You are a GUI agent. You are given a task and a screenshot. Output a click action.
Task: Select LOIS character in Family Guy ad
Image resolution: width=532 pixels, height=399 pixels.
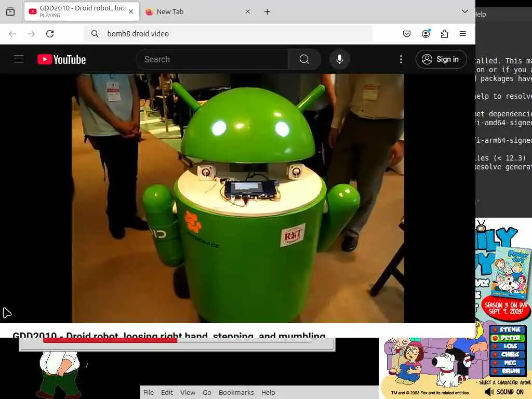tap(508, 346)
